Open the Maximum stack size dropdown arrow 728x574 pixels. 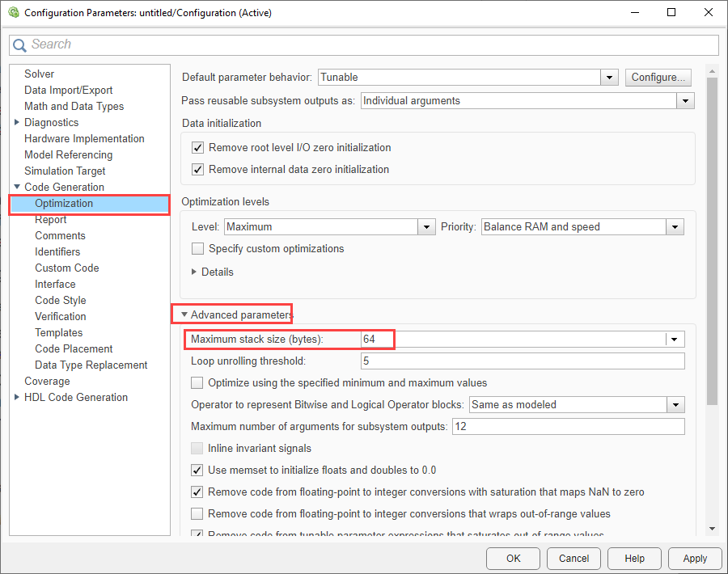click(x=674, y=340)
